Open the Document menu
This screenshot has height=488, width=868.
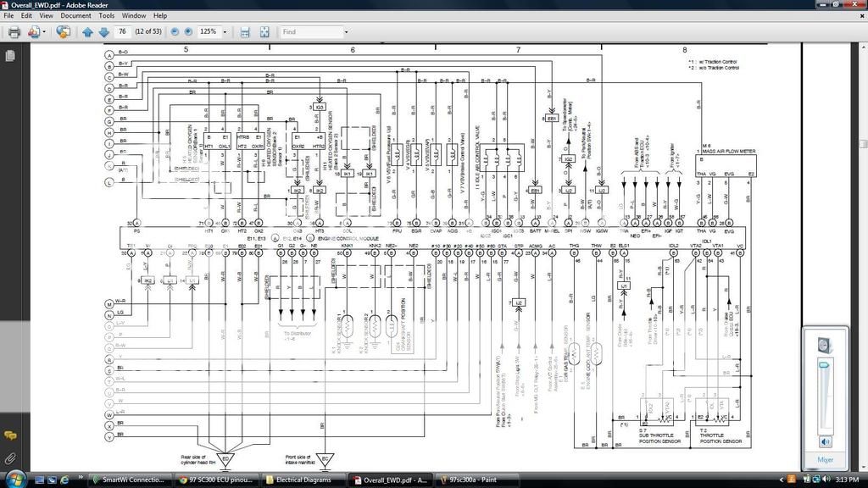75,15
